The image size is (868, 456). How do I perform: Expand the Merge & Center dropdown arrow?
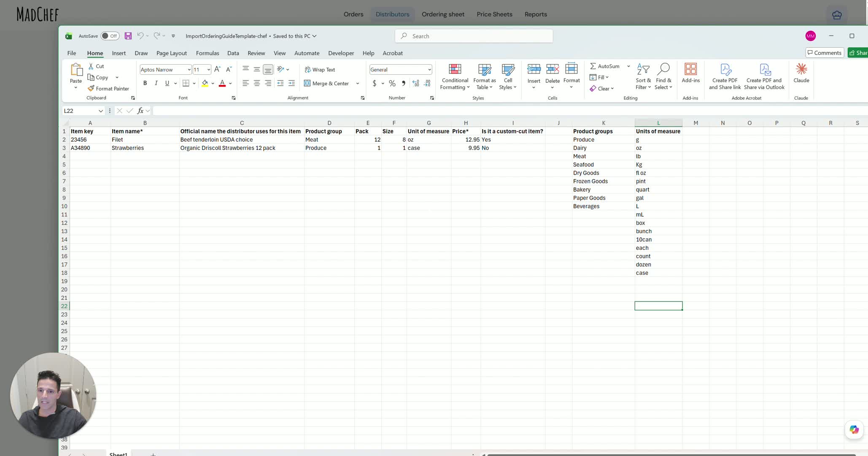coord(358,84)
